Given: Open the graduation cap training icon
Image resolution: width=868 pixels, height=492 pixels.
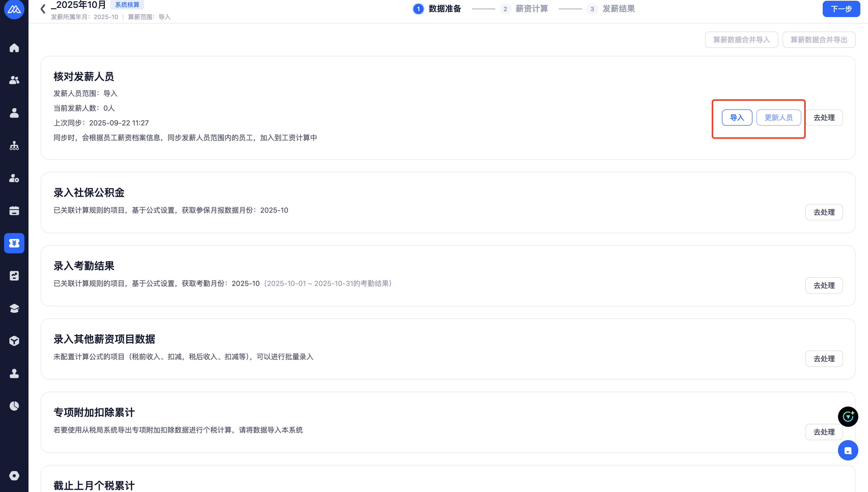Looking at the screenshot, I should pos(14,309).
